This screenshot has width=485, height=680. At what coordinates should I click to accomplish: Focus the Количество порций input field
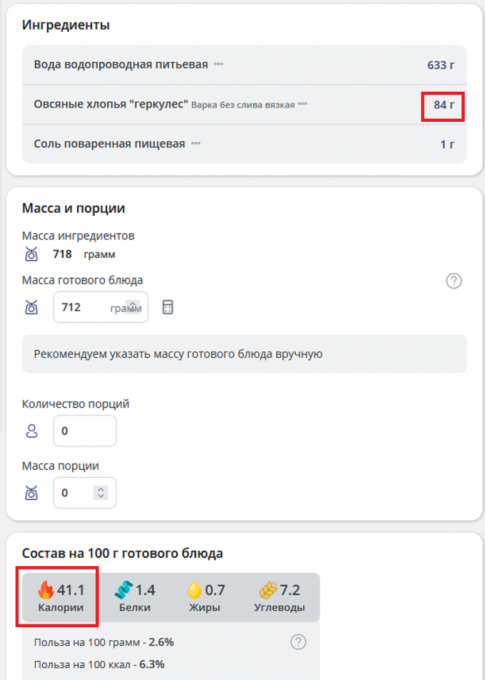pyautogui.click(x=85, y=431)
